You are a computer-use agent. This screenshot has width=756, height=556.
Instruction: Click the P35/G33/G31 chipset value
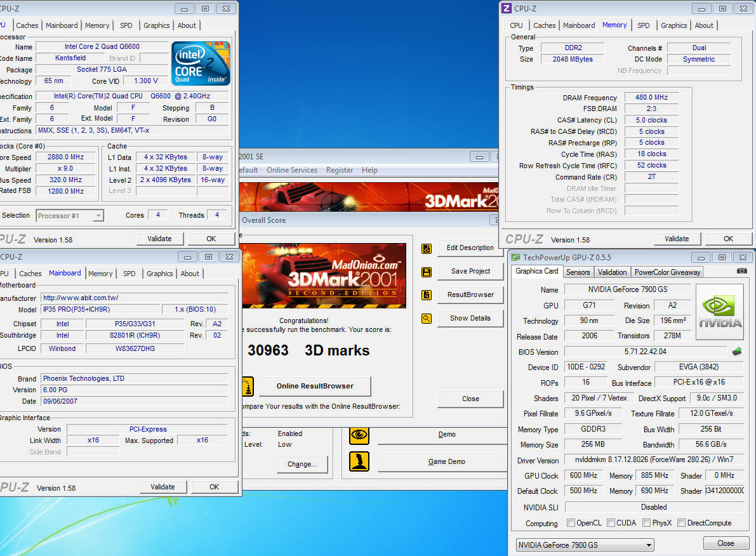pyautogui.click(x=135, y=324)
